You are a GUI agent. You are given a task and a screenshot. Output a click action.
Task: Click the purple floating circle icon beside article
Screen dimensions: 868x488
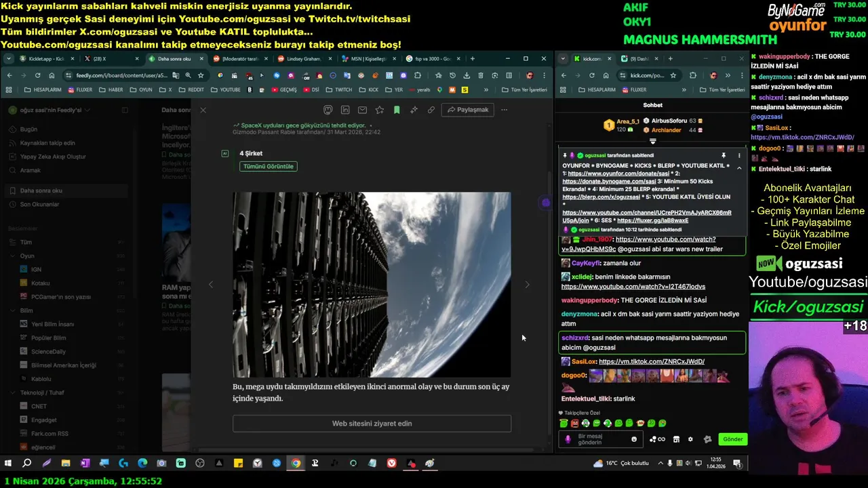coord(546,203)
